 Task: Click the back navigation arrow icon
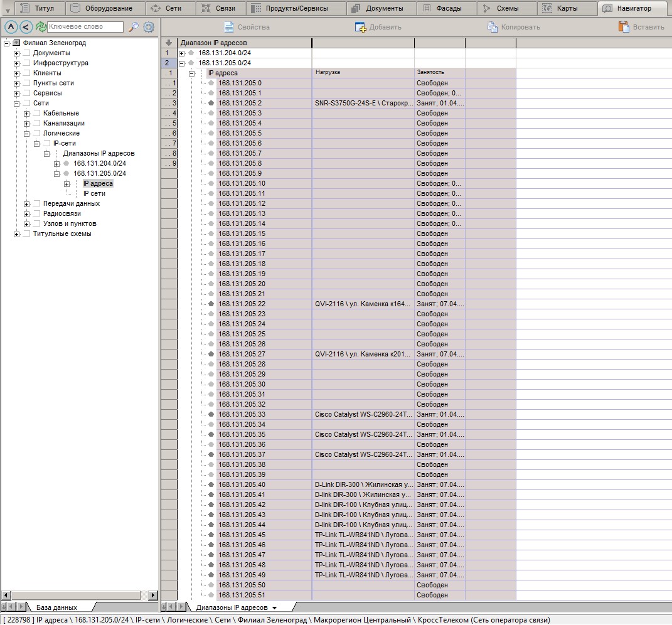point(26,27)
